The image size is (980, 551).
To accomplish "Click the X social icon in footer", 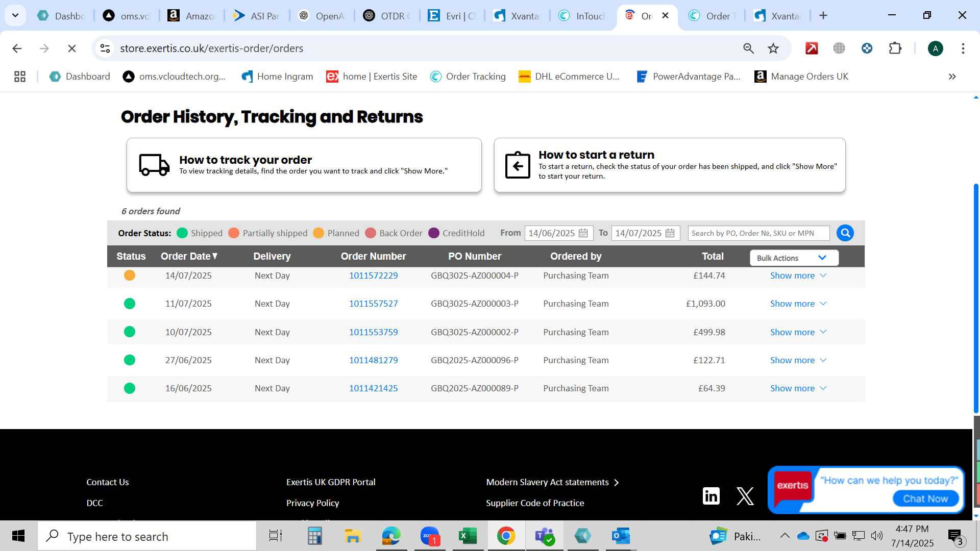I will click(x=745, y=495).
